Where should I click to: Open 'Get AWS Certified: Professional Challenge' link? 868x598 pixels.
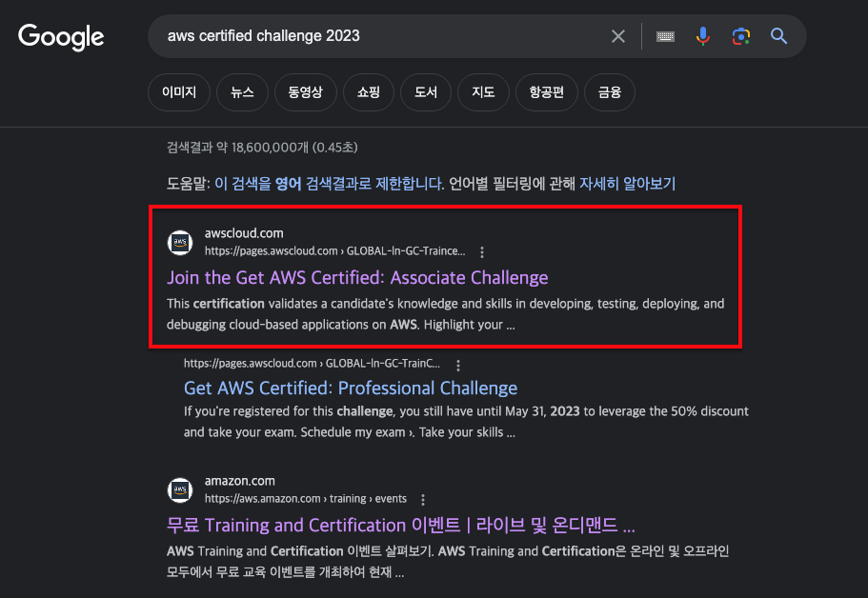click(x=351, y=389)
